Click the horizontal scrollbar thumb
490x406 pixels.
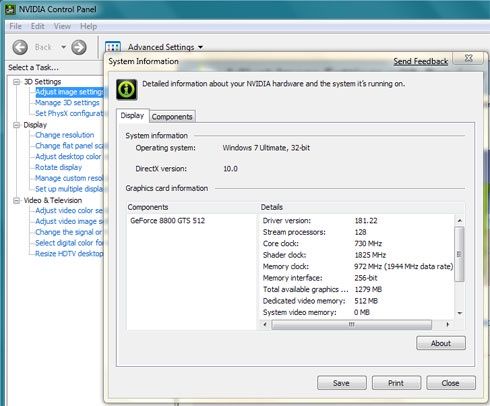tap(352, 324)
